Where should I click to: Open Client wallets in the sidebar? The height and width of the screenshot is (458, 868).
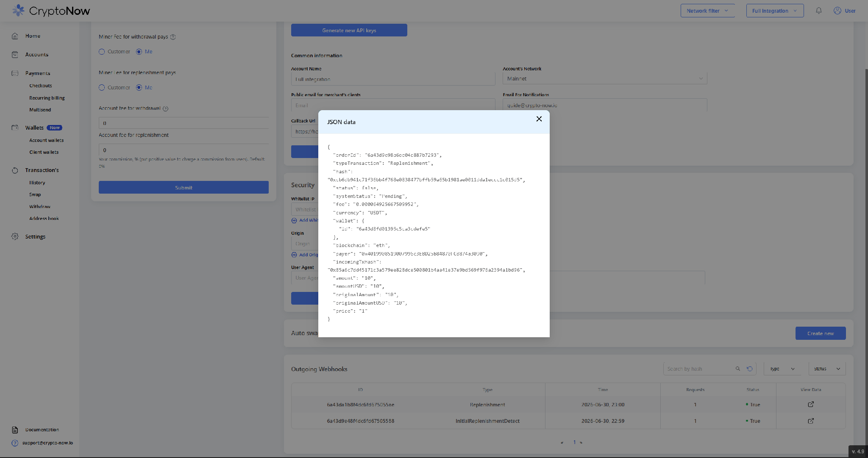click(x=44, y=152)
